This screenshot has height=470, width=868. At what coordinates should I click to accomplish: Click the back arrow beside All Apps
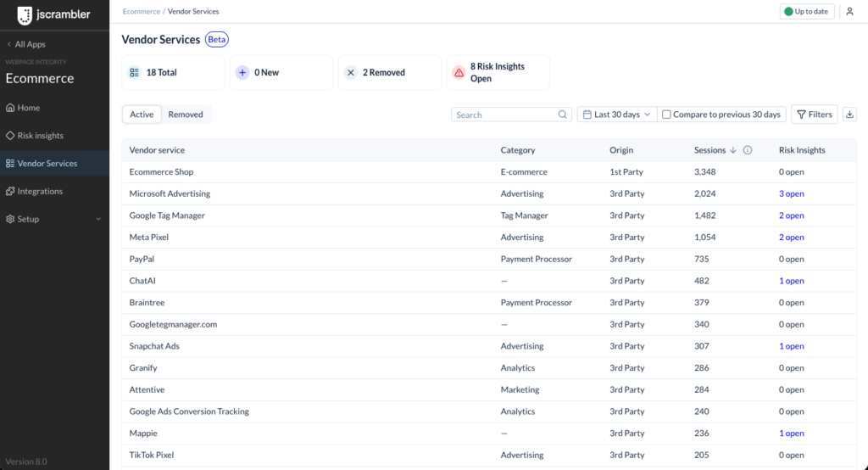8,44
